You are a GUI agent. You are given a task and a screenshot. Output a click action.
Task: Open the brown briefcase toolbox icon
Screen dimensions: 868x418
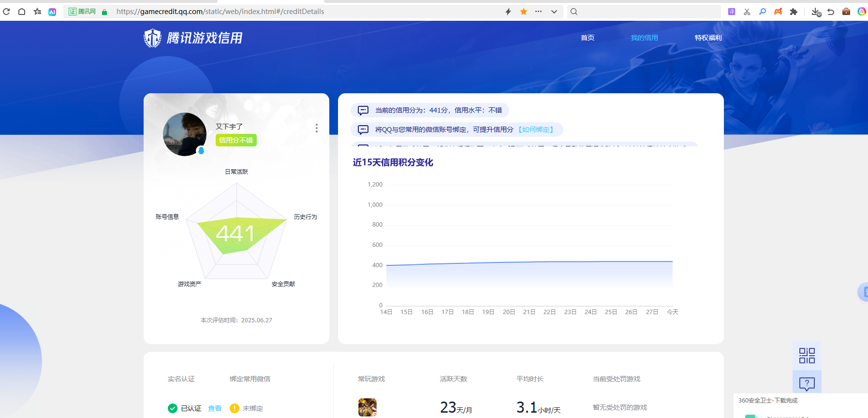[846, 12]
